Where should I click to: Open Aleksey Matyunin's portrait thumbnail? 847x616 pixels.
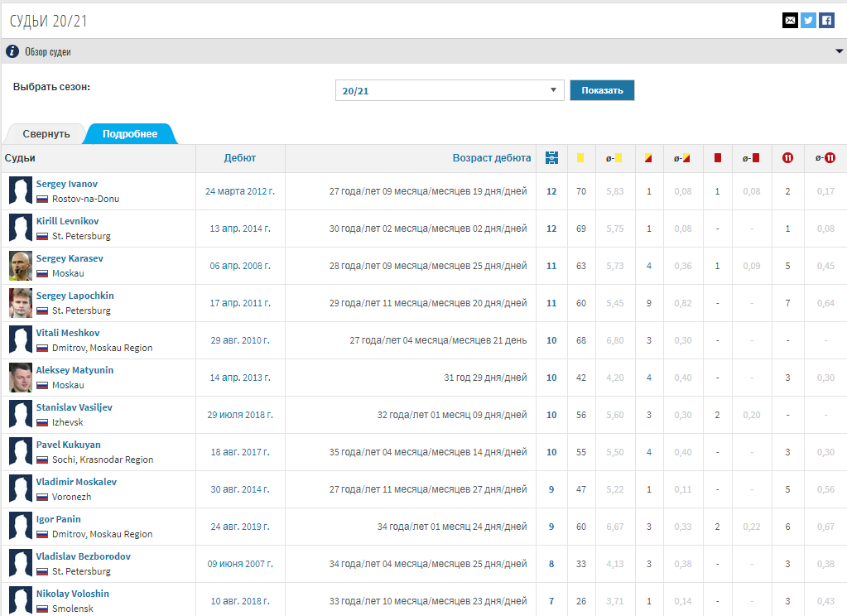(21, 378)
